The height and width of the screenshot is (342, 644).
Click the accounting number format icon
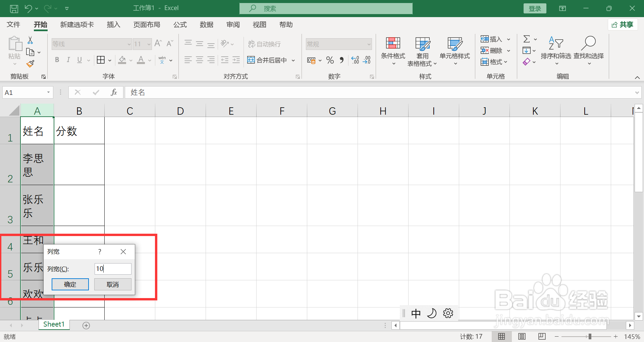tap(311, 61)
